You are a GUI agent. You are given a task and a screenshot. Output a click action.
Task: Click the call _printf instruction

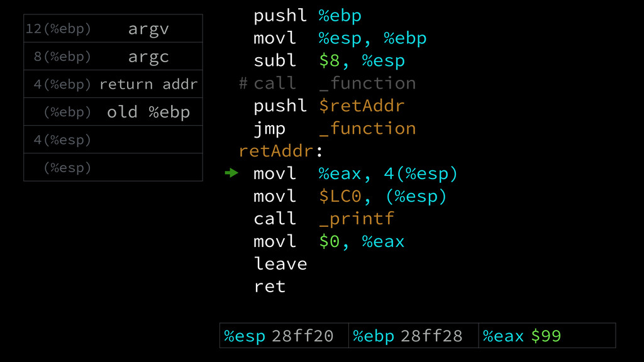tap(324, 219)
